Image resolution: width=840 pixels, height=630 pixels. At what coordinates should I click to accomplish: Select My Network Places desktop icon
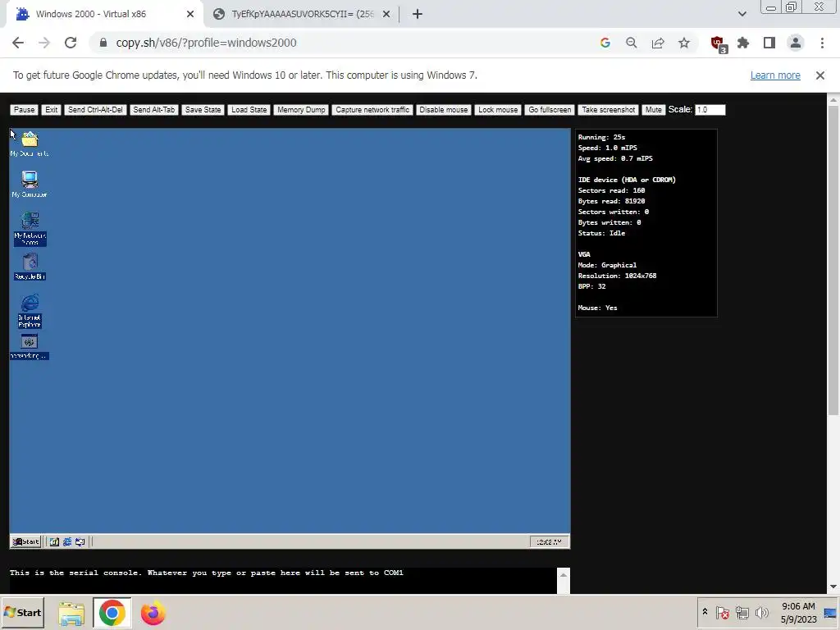pyautogui.click(x=30, y=229)
